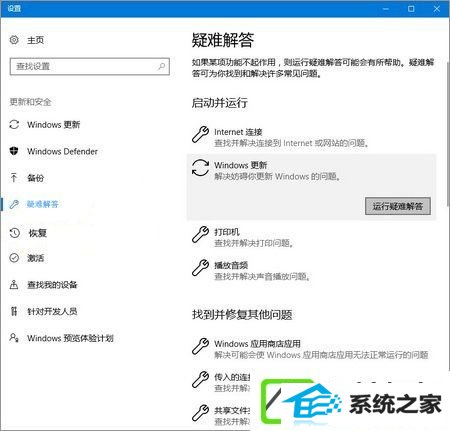Open 针对开发人员 settings

tap(52, 311)
